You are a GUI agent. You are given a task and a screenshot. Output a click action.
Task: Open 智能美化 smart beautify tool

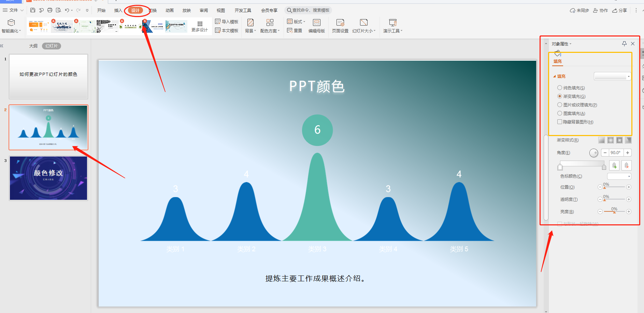pyautogui.click(x=11, y=26)
